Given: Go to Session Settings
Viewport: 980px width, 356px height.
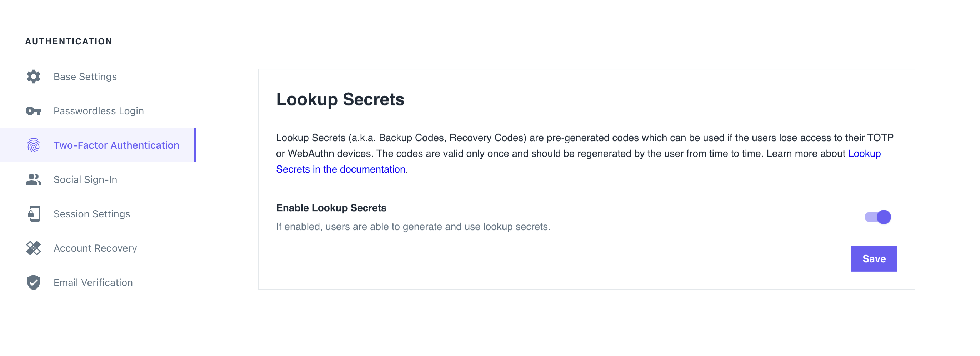Looking at the screenshot, I should click(91, 214).
